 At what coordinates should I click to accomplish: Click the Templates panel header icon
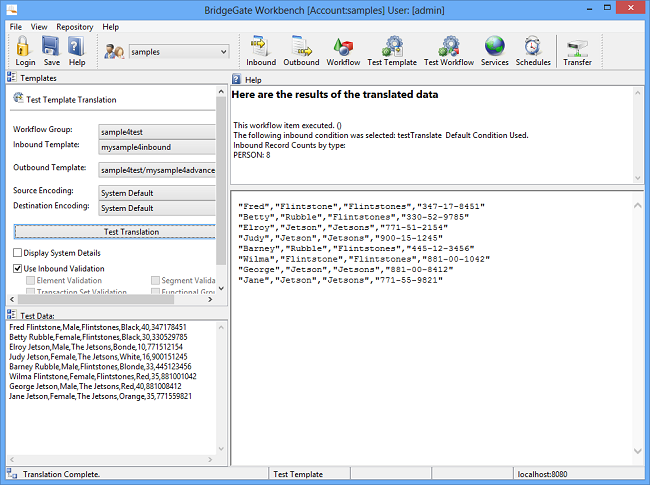coord(12,77)
